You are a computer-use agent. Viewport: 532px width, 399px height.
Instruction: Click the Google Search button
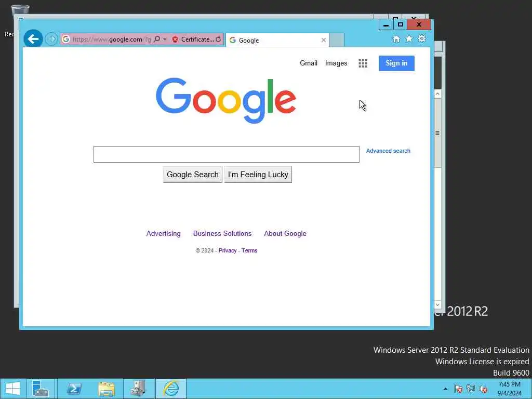tap(192, 175)
